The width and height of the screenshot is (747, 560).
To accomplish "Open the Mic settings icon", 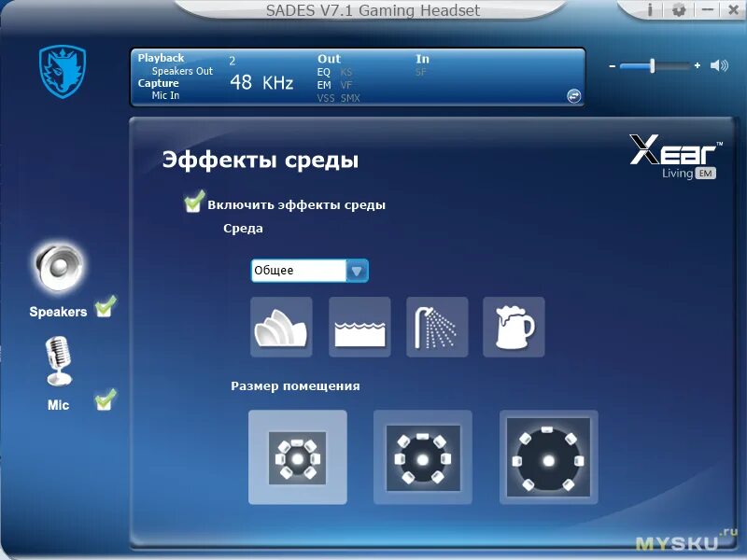I will point(59,360).
